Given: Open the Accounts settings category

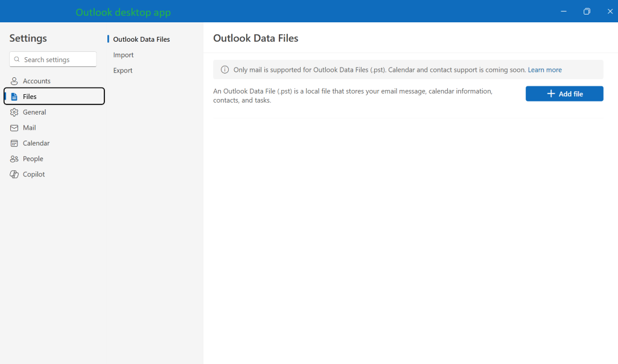Looking at the screenshot, I should pyautogui.click(x=54, y=81).
